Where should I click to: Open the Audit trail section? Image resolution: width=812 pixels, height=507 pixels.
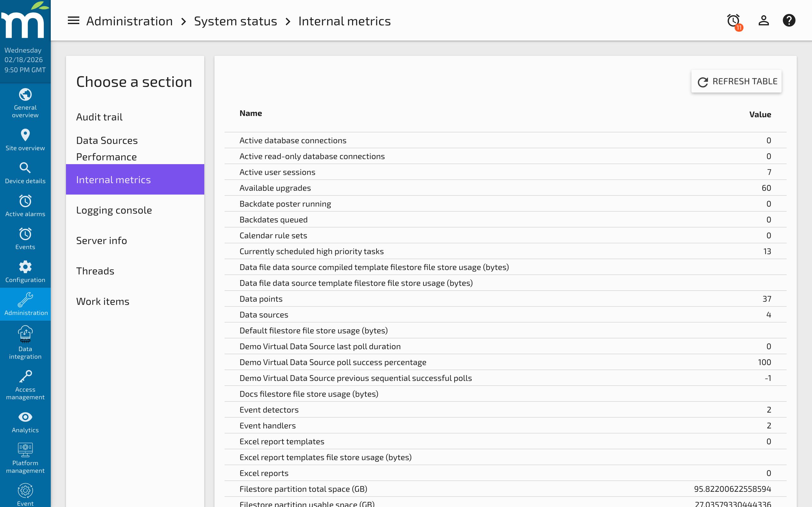pyautogui.click(x=99, y=117)
